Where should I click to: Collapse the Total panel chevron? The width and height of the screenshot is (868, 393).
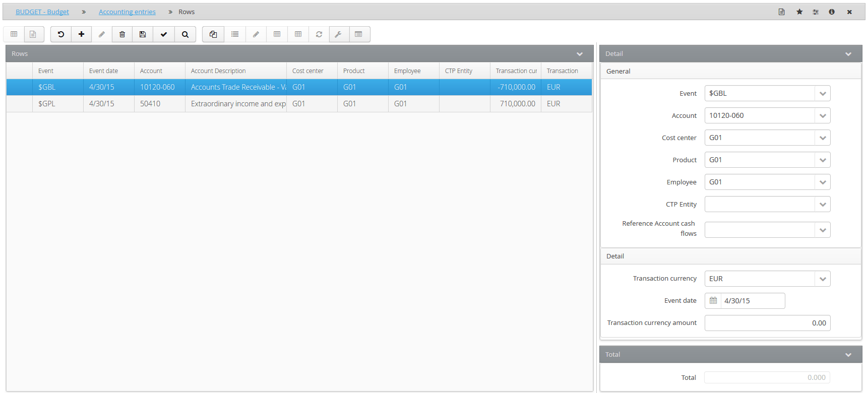point(848,355)
